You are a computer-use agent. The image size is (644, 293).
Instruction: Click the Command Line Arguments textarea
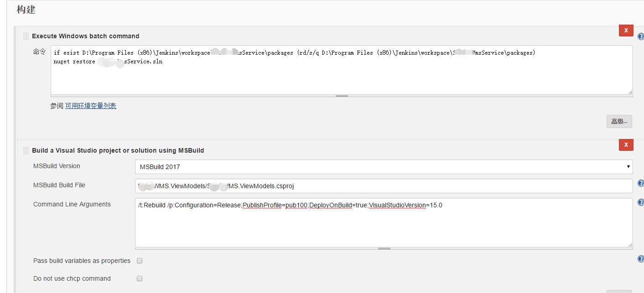384,222
